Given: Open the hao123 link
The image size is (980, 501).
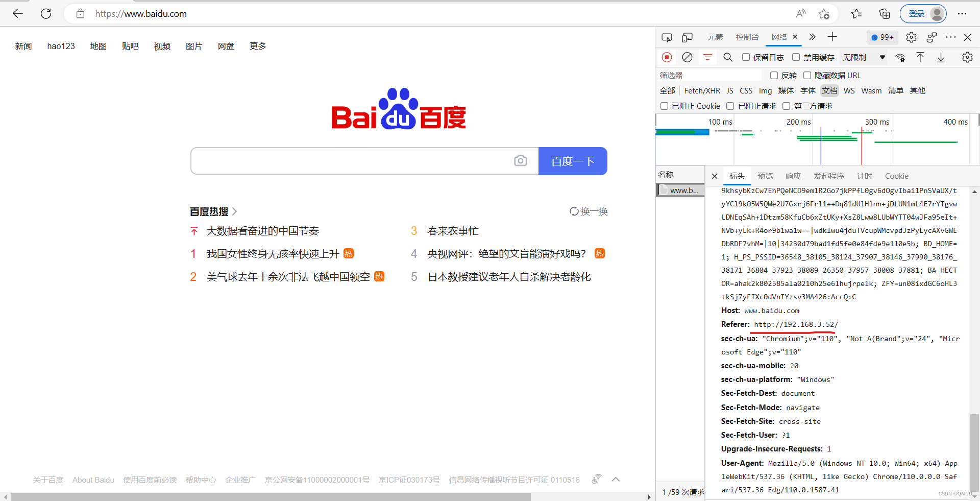Looking at the screenshot, I should click(x=61, y=46).
